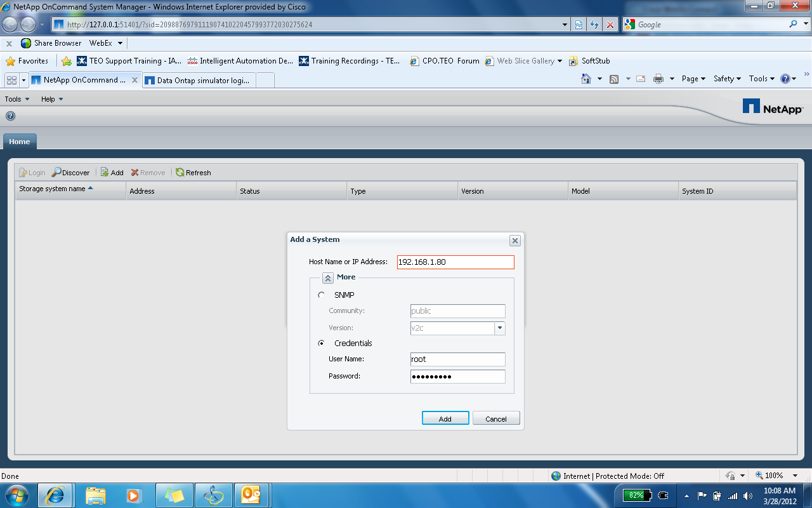Click the browser Home icon

click(x=587, y=79)
